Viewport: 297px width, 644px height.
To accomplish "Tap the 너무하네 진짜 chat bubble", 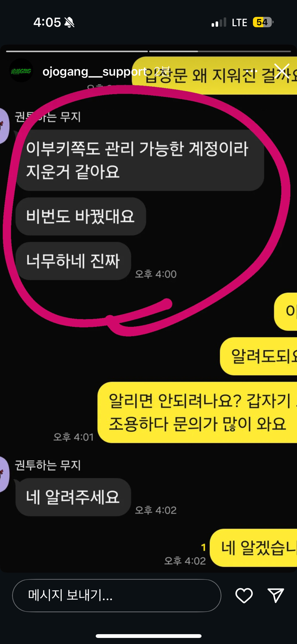I will pos(73,261).
